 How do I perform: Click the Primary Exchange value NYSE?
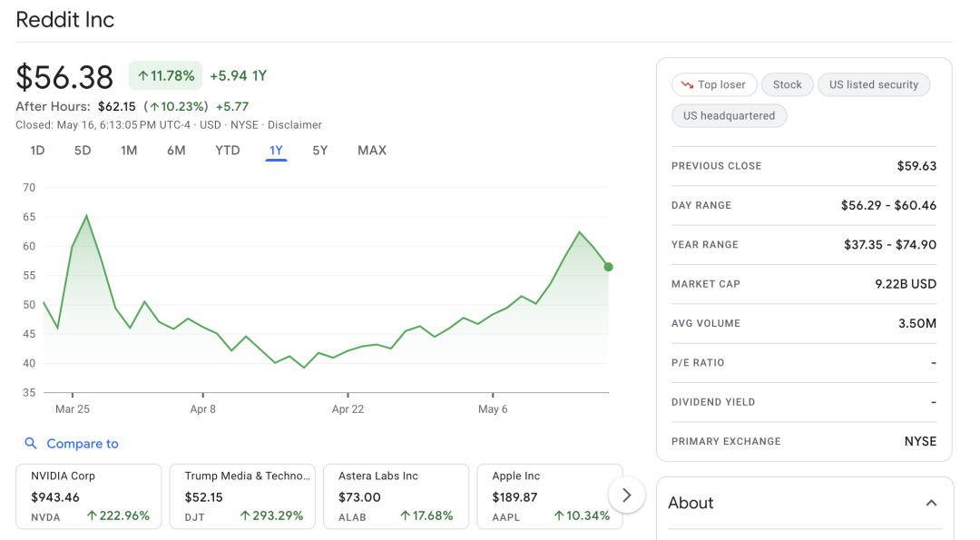(x=921, y=442)
